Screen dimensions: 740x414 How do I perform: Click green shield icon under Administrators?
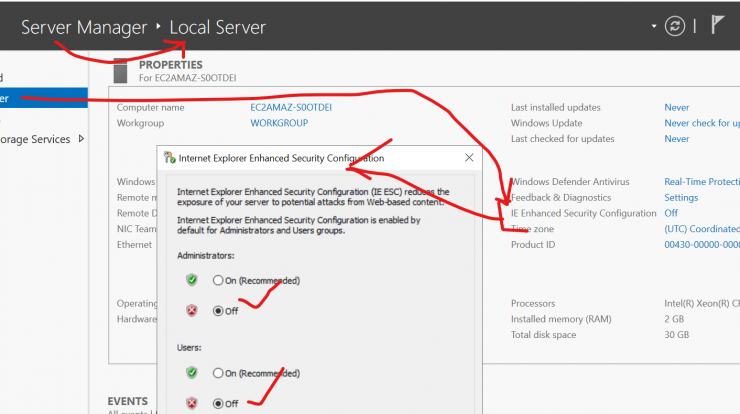[x=192, y=280]
